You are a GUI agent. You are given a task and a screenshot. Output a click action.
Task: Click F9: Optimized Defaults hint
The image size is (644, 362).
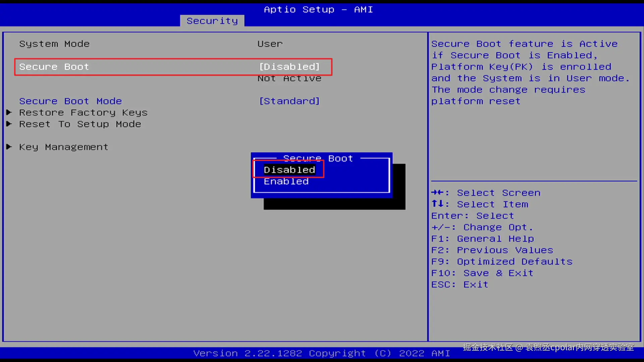(501, 261)
